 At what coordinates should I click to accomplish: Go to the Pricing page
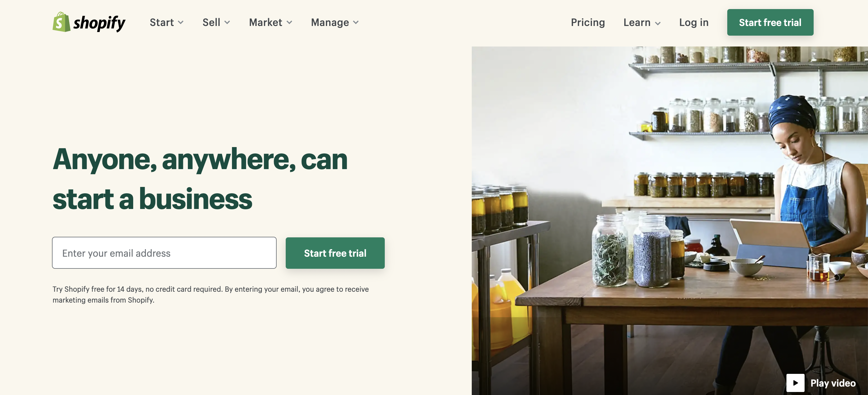[x=588, y=22]
